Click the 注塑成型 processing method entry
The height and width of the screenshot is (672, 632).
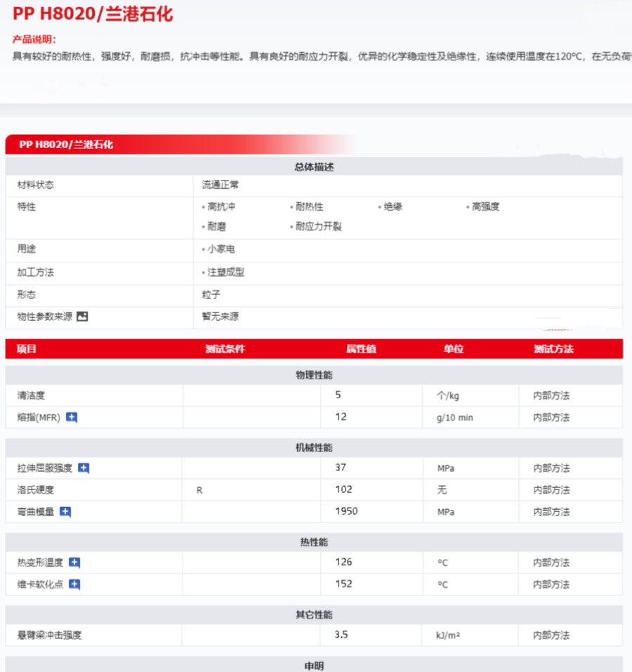coord(225,272)
